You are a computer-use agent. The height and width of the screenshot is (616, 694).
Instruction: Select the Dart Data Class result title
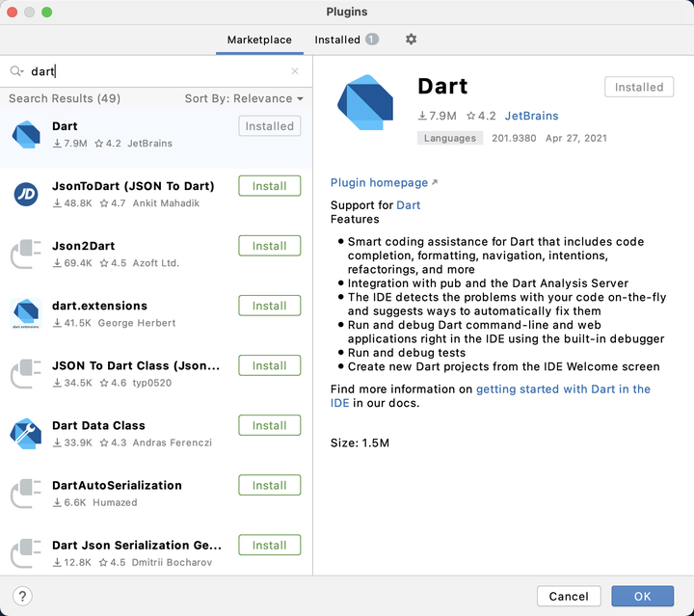(x=98, y=425)
